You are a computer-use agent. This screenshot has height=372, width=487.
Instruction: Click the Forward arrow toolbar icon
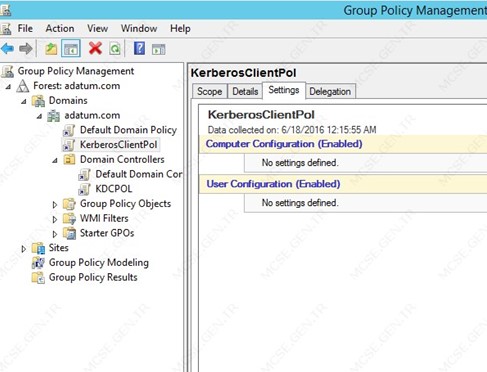click(26, 49)
